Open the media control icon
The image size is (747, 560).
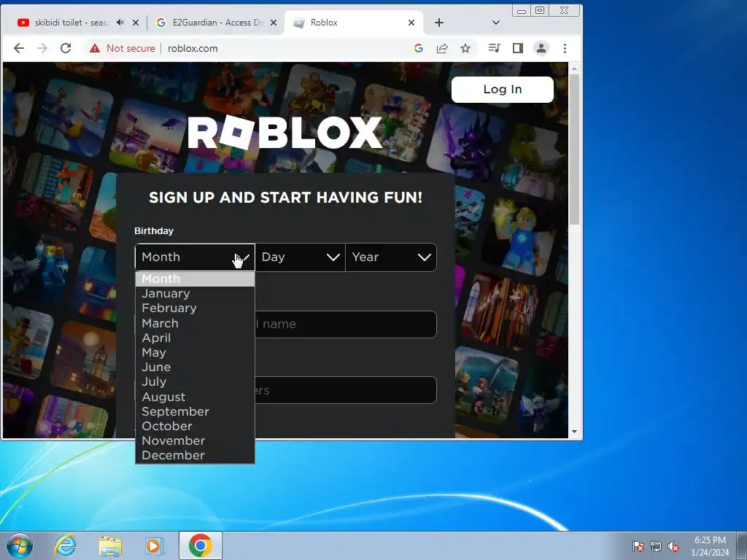coord(494,48)
